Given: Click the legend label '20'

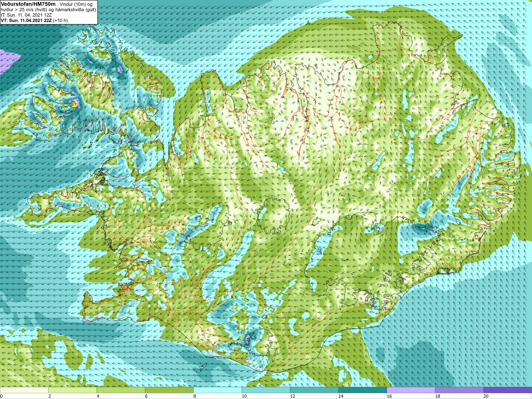Looking at the screenshot, I should [x=486, y=396].
